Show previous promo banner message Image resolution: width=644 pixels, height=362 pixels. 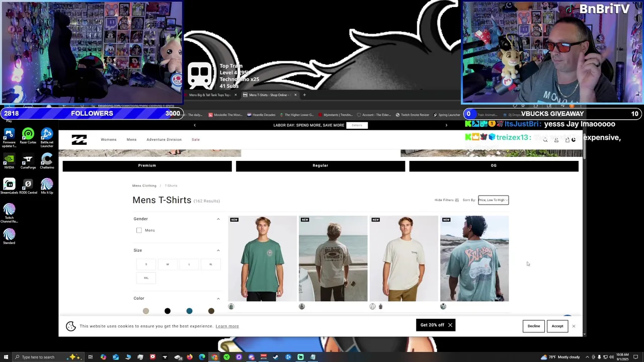click(x=195, y=125)
